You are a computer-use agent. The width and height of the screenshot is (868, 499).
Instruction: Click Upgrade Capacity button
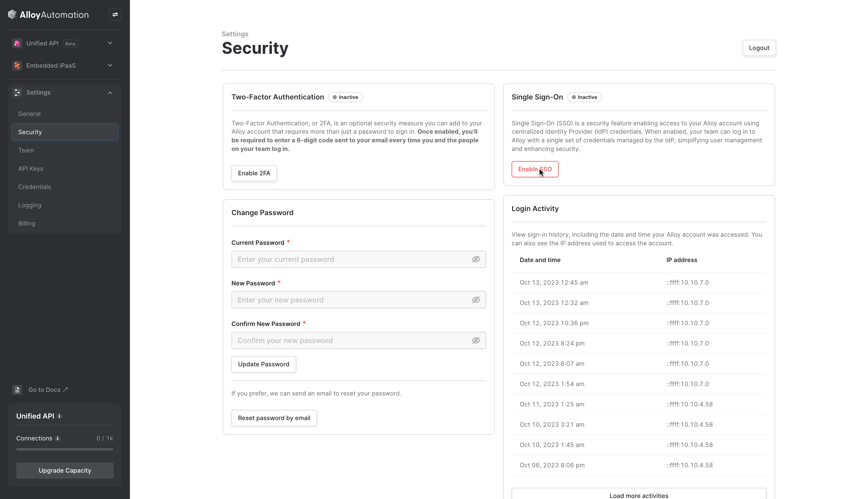click(65, 471)
